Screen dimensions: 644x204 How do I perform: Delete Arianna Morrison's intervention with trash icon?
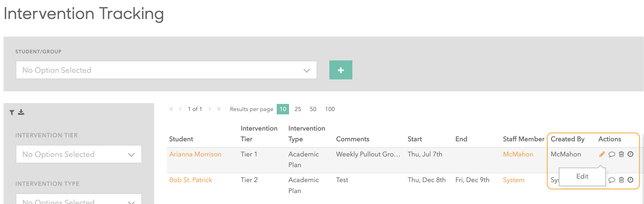[621, 154]
